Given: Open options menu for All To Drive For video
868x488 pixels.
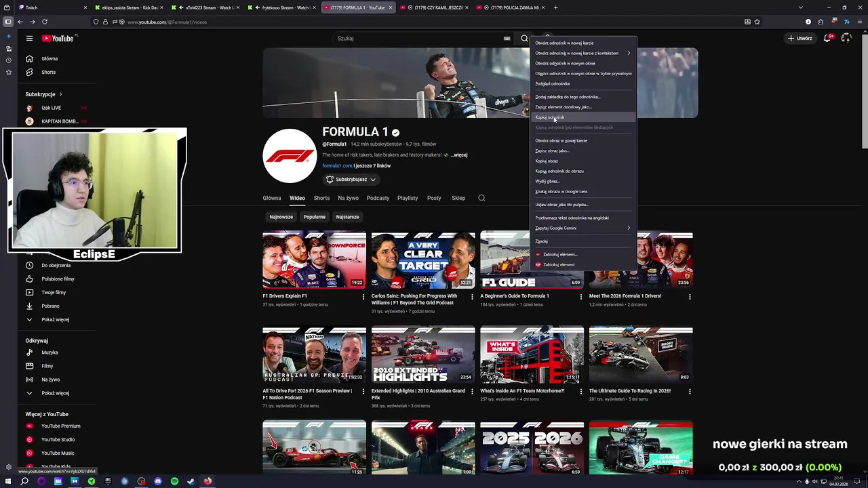Looking at the screenshot, I should coord(363,392).
